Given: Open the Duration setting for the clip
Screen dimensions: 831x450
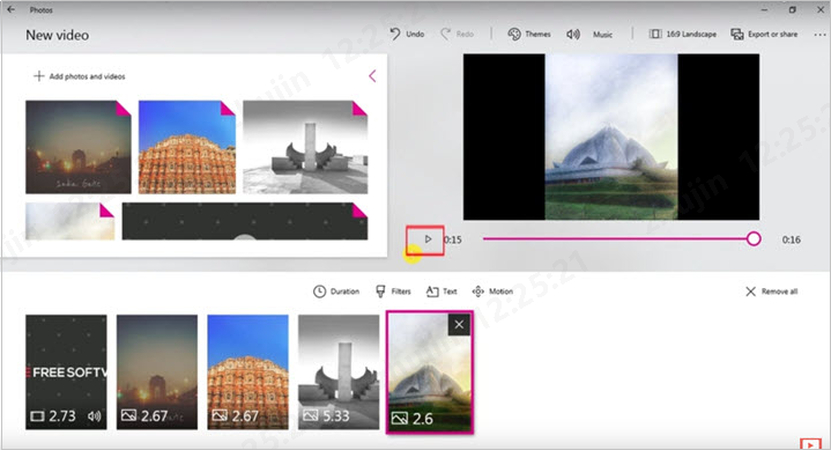Looking at the screenshot, I should click(336, 291).
